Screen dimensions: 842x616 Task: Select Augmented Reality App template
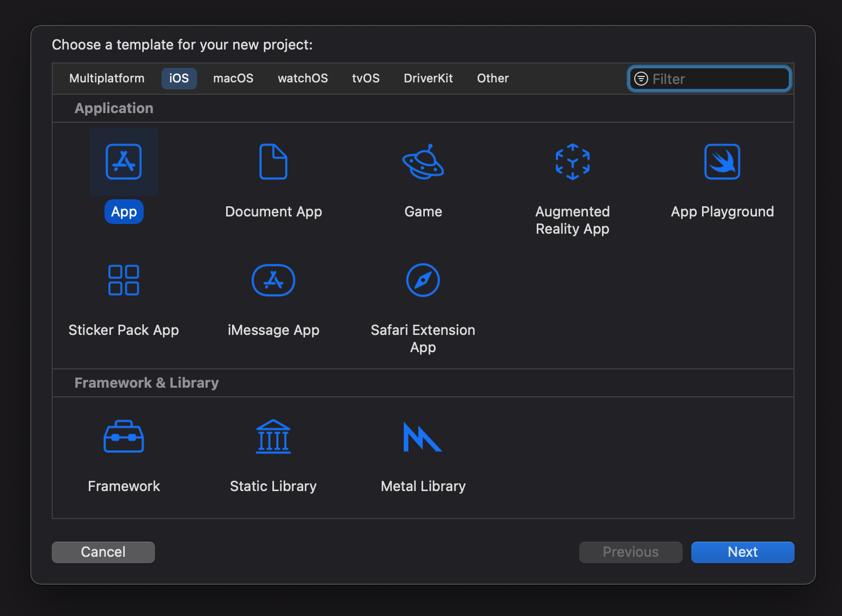pyautogui.click(x=572, y=162)
